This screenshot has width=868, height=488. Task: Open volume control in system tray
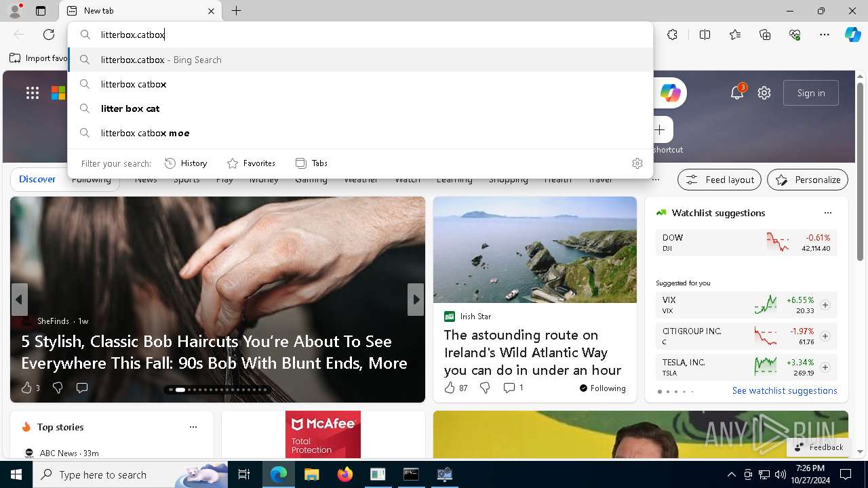click(x=781, y=474)
